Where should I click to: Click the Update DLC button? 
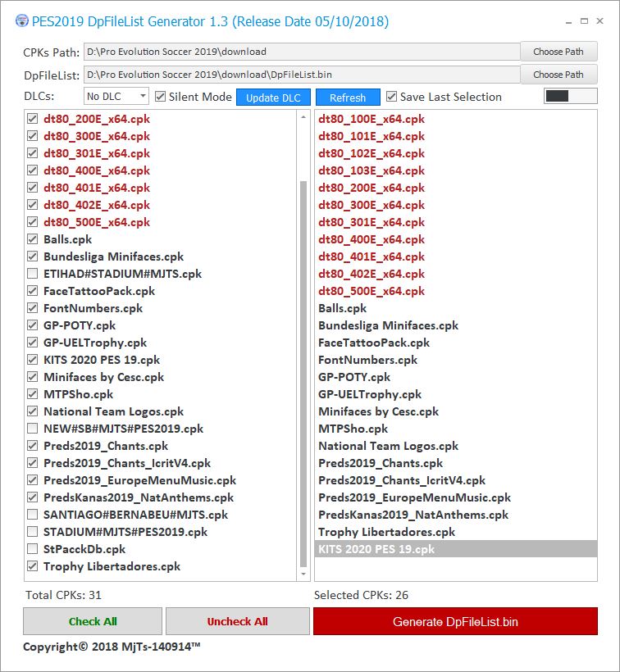[273, 98]
